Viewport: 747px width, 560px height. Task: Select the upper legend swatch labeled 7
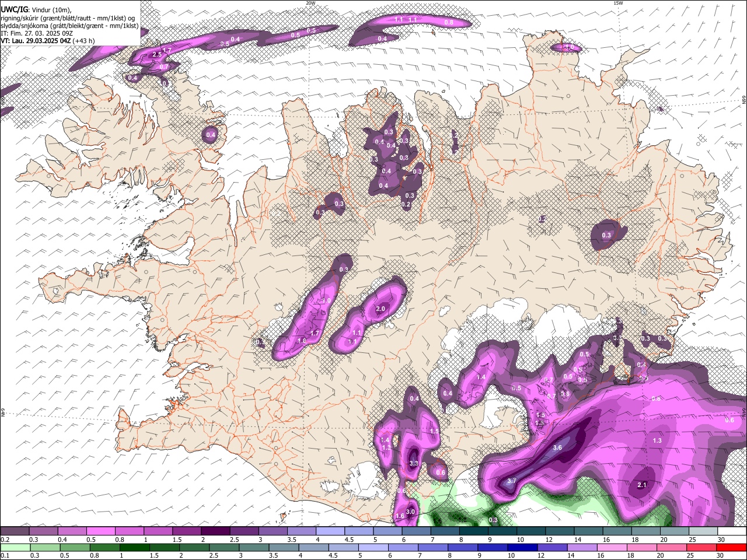pyautogui.click(x=445, y=531)
